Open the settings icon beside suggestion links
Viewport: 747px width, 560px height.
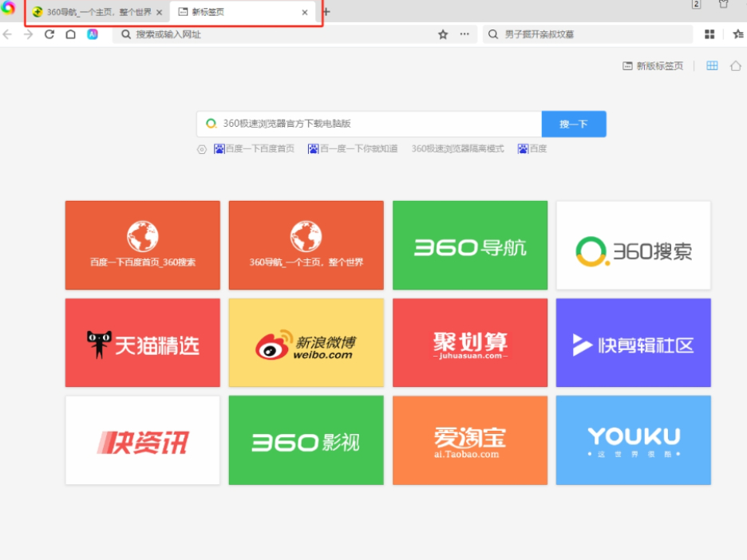(202, 149)
